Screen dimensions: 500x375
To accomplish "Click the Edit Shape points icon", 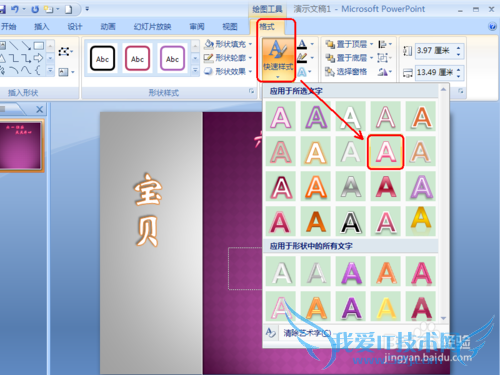I will click(64, 51).
